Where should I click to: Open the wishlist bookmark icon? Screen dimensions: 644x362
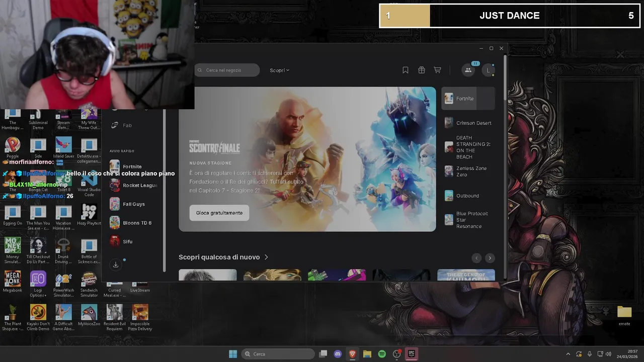tap(406, 70)
